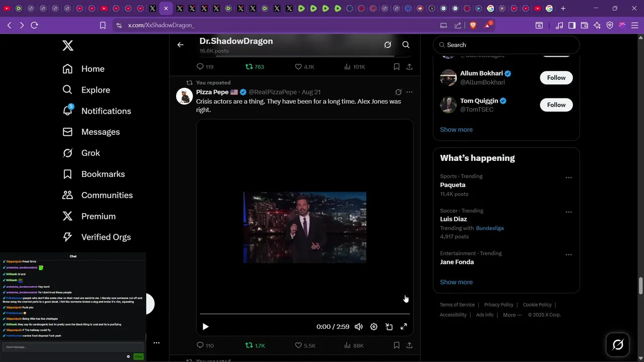Expand More footer options

point(512,315)
